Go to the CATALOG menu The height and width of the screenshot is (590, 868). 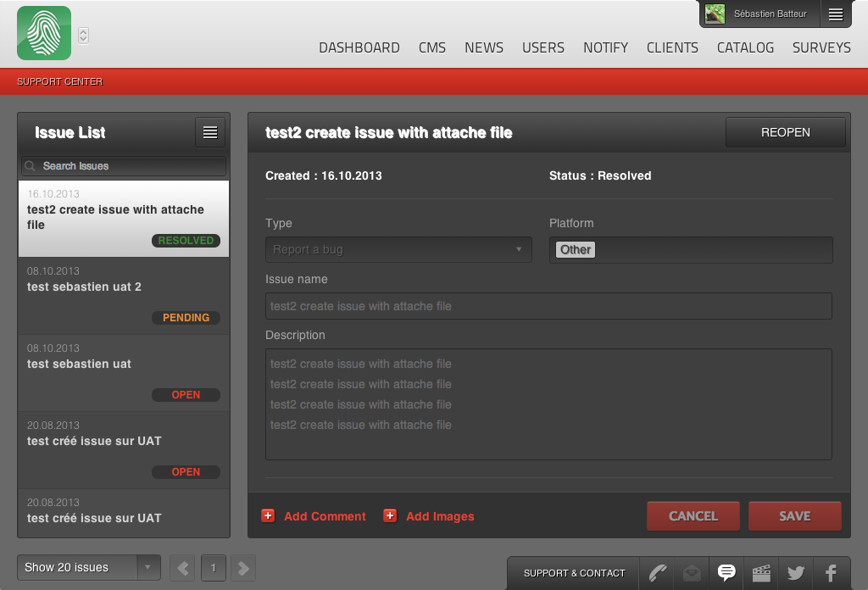click(745, 47)
